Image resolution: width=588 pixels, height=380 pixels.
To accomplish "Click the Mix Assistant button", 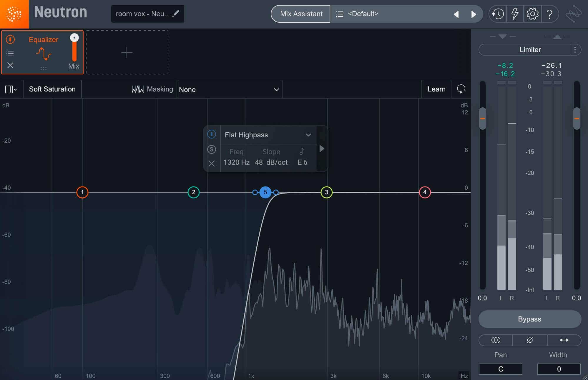I will pyautogui.click(x=301, y=14).
